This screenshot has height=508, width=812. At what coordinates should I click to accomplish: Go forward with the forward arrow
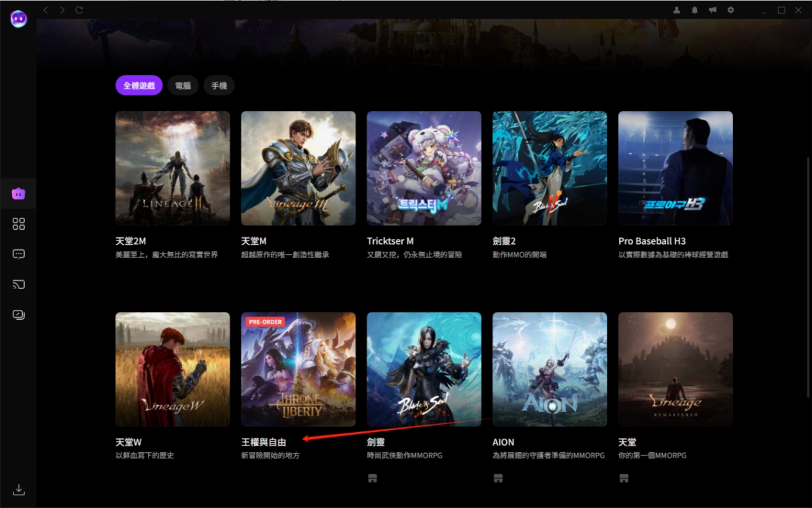point(63,10)
